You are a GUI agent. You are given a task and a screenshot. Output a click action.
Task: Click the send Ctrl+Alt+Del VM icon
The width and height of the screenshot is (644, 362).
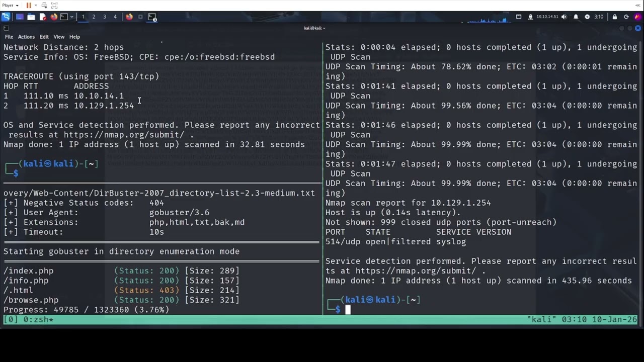[x=44, y=5]
